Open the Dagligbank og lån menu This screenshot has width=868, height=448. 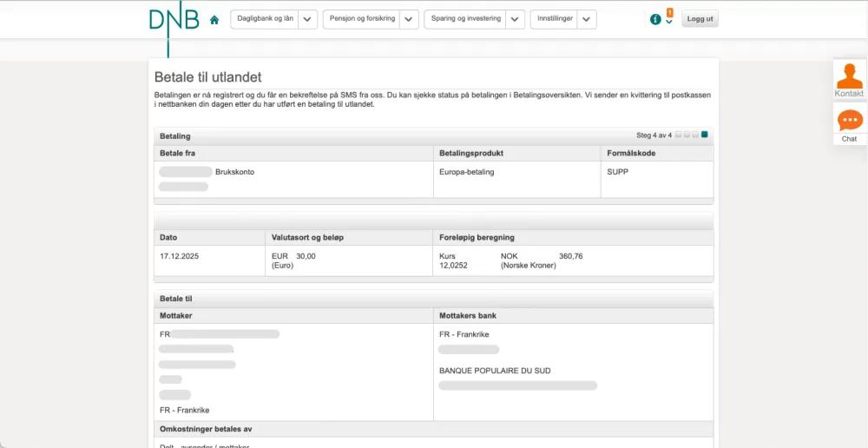[265, 19]
